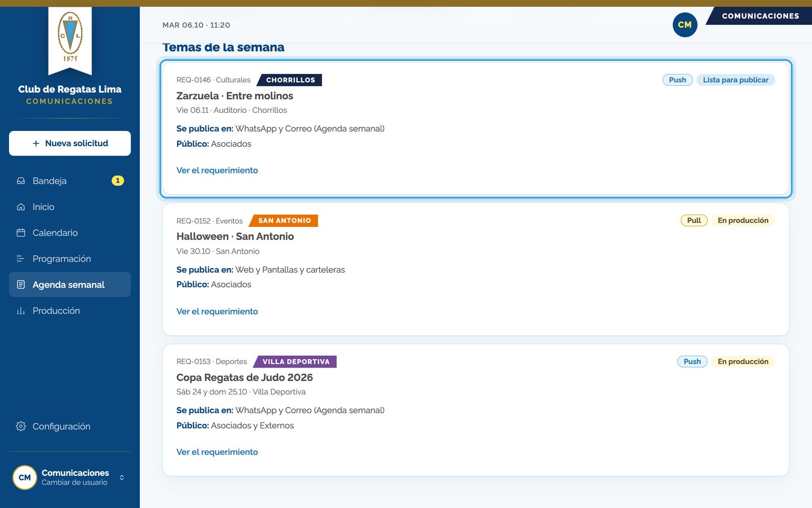The width and height of the screenshot is (812, 508).
Task: Open the Calendario section
Action: coord(70,233)
